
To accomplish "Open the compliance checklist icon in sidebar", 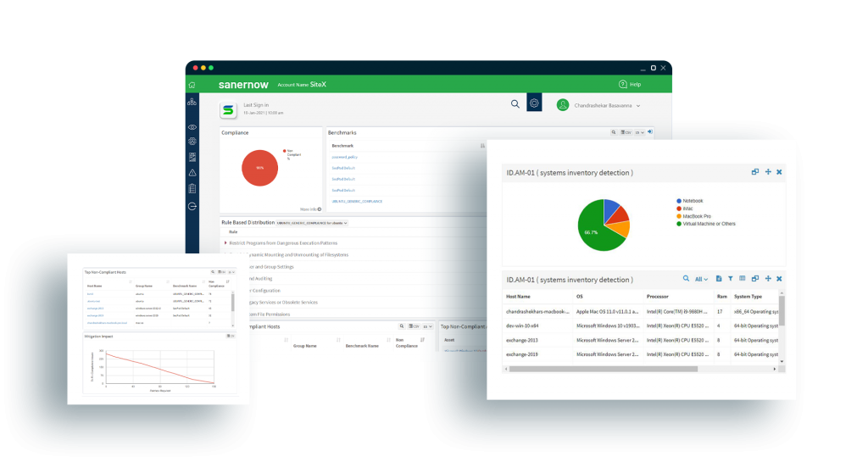I will click(x=192, y=158).
